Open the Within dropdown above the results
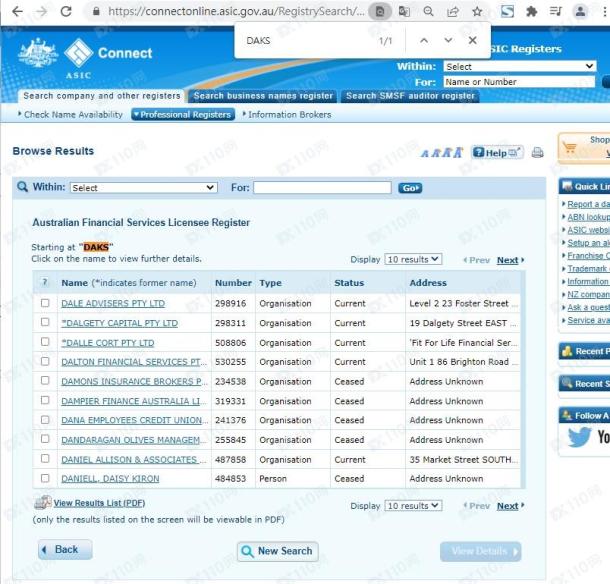This screenshot has height=584, width=610. point(142,188)
